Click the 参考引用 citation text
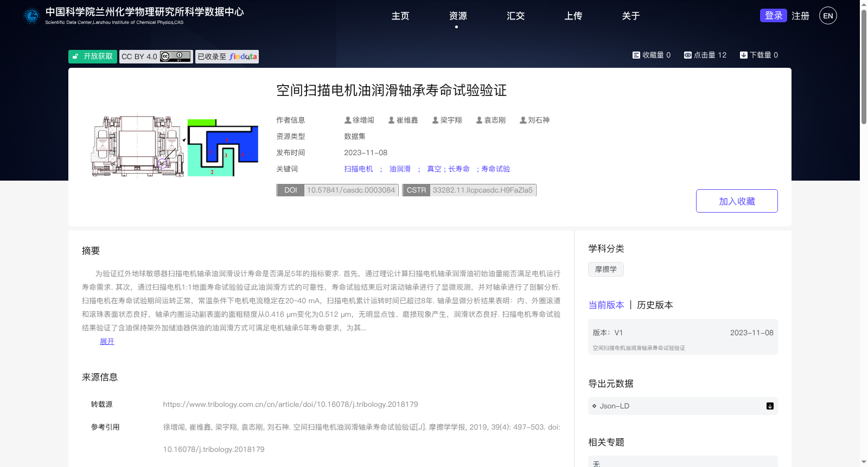Viewport: 868px width, 467px height. tap(362, 438)
